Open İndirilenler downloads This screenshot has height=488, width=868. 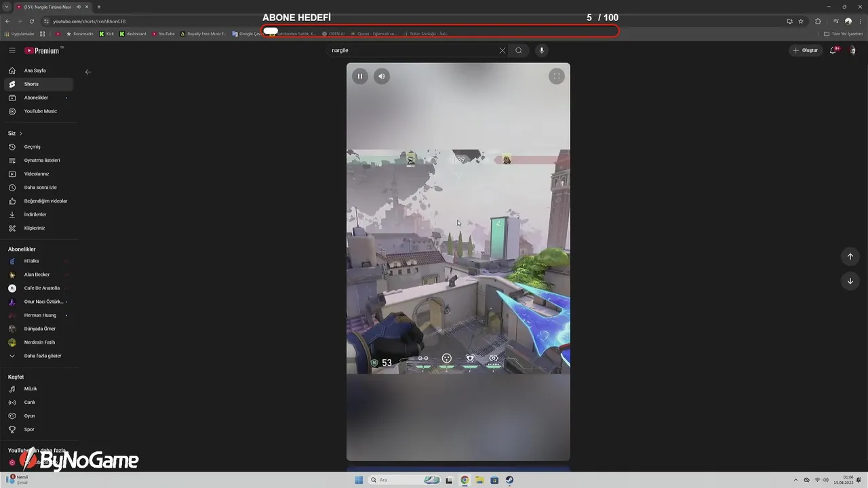[39, 215]
